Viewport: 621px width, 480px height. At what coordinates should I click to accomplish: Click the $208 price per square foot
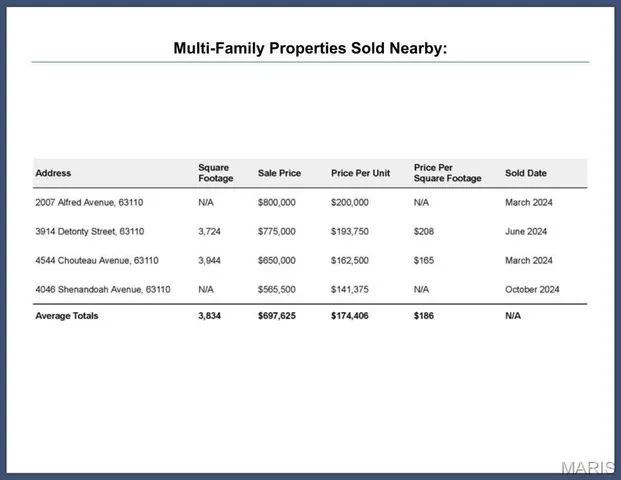(422, 231)
